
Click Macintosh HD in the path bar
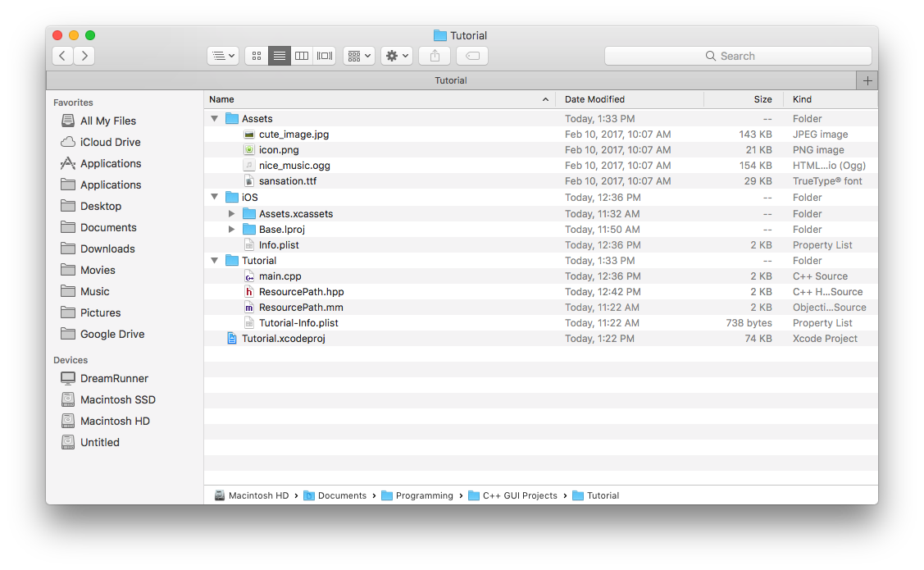coord(257,495)
